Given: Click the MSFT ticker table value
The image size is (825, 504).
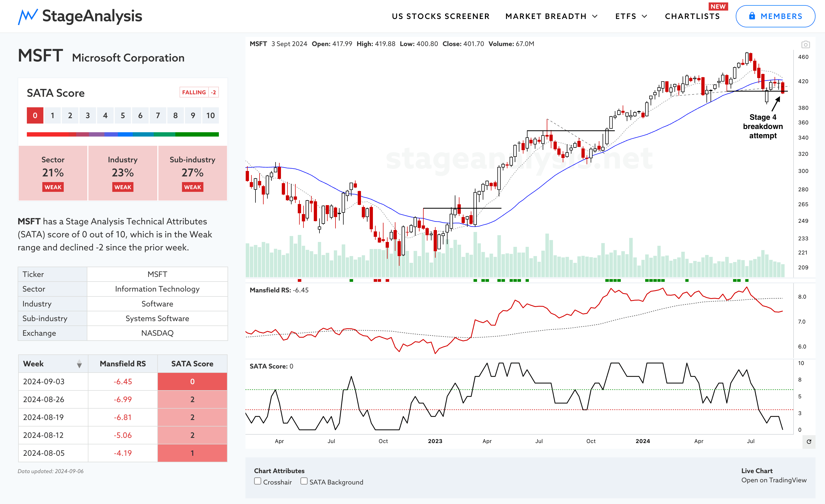Looking at the screenshot, I should 157,274.
